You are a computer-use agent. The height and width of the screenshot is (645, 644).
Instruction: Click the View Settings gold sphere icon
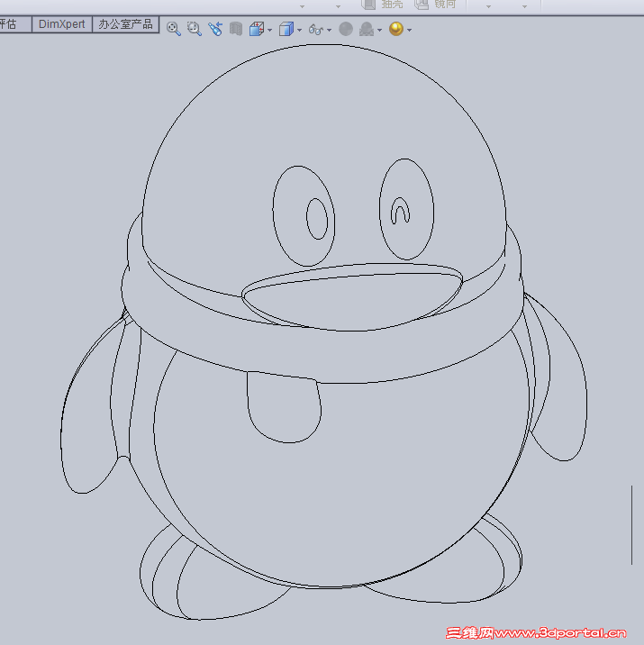[x=396, y=29]
